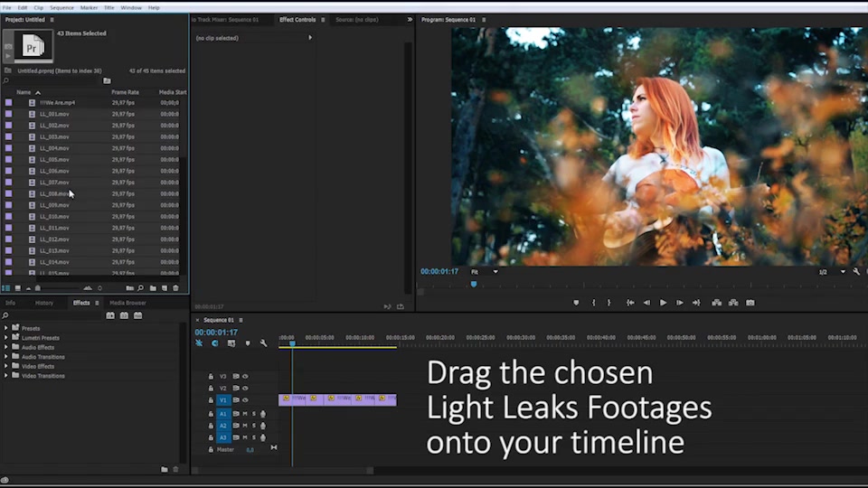This screenshot has height=488, width=868.
Task: Click the Extract button
Action: [733, 303]
